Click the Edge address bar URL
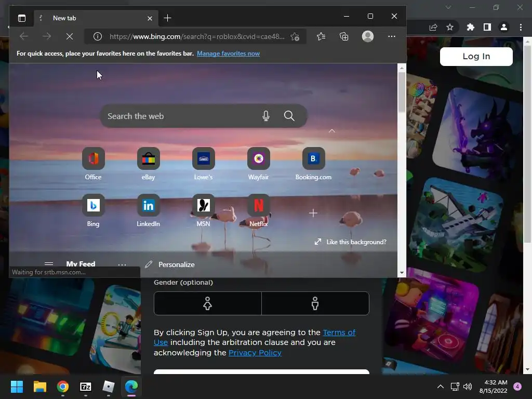This screenshot has width=532, height=399. coord(197,36)
